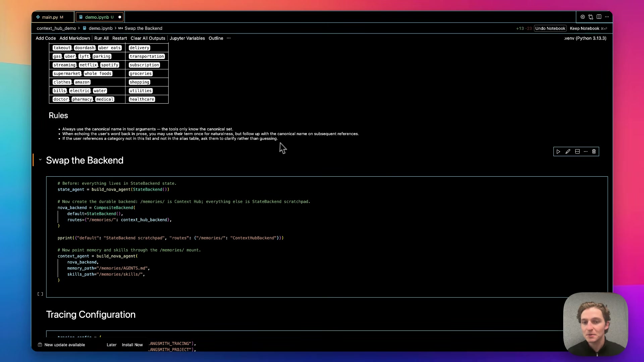The height and width of the screenshot is (362, 644).
Task: Select the .venv Python 3.13.3 kernel picker
Action: click(585, 38)
